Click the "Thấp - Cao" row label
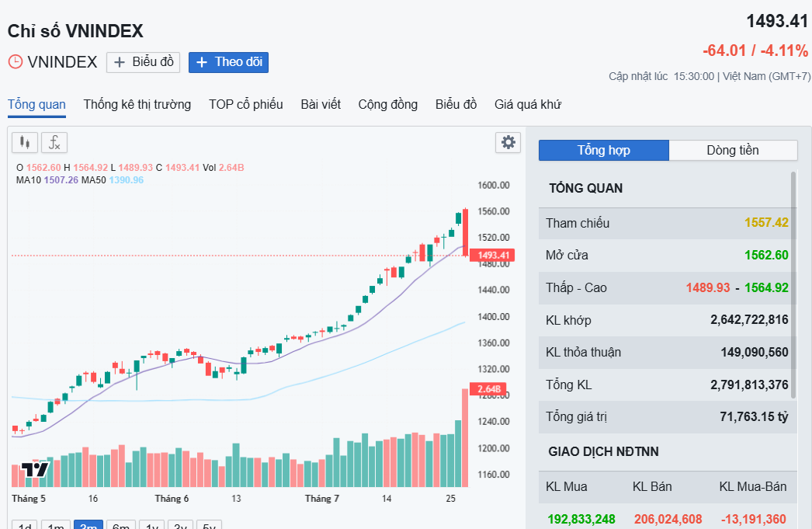 pyautogui.click(x=576, y=288)
